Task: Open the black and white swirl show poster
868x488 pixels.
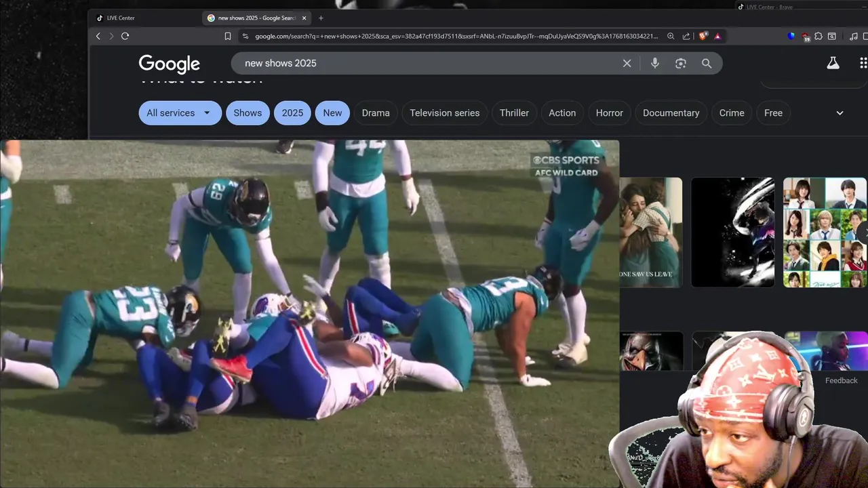Action: click(x=733, y=232)
